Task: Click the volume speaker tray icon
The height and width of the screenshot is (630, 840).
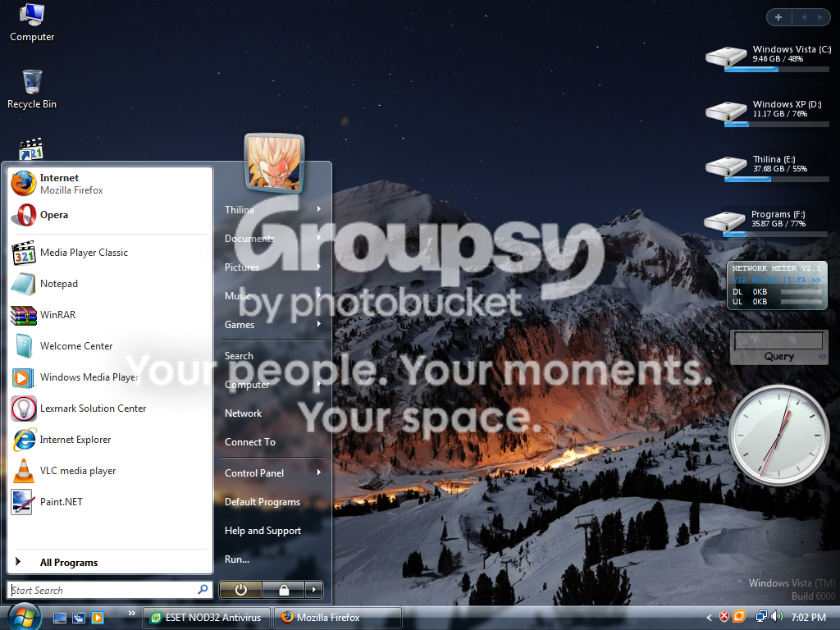Action: coord(777,617)
